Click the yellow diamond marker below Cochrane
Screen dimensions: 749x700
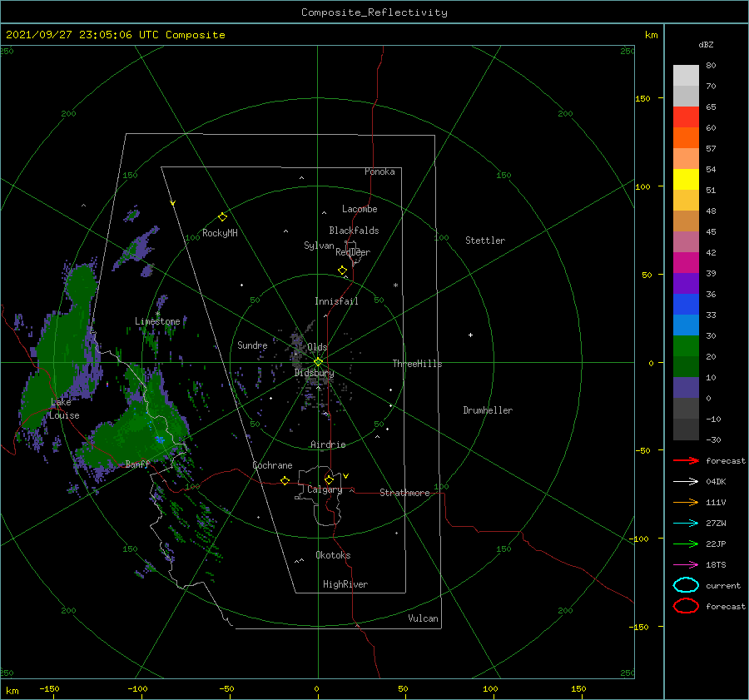(285, 481)
